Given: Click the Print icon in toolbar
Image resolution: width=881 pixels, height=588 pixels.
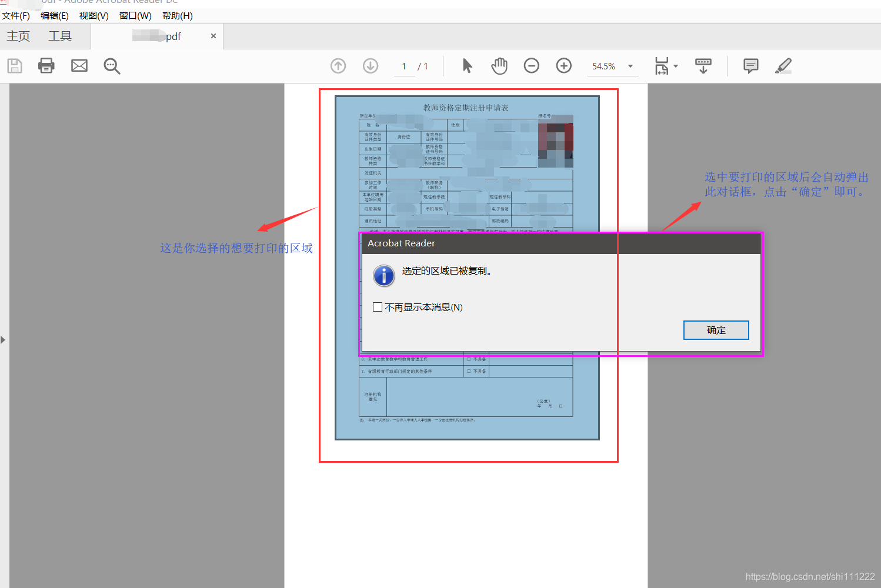Looking at the screenshot, I should pos(46,66).
